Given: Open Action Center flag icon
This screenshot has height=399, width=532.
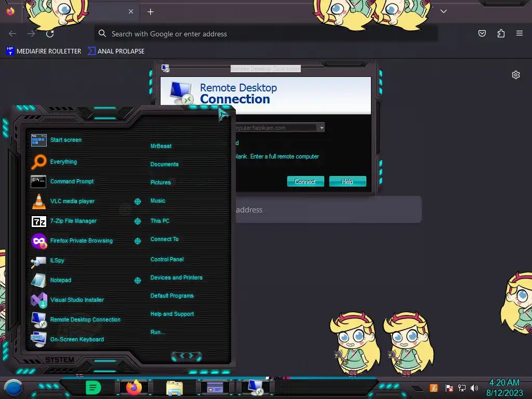Looking at the screenshot, I should click(449, 388).
